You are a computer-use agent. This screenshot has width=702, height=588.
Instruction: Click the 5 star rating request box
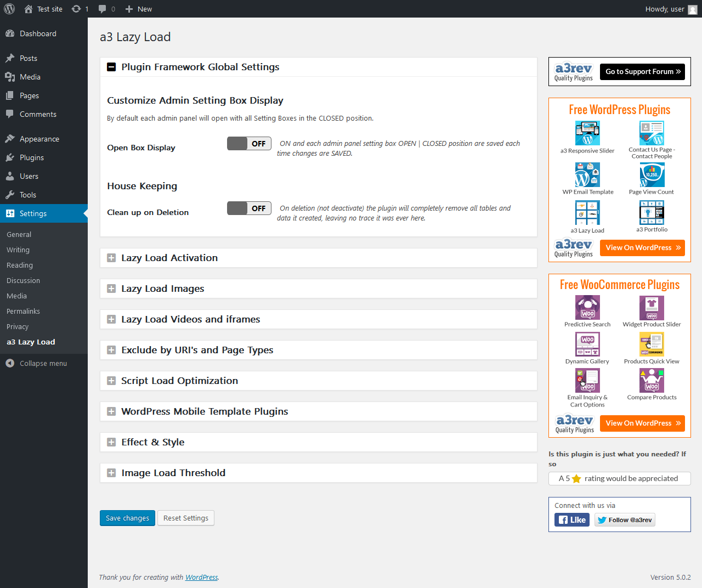coord(620,479)
